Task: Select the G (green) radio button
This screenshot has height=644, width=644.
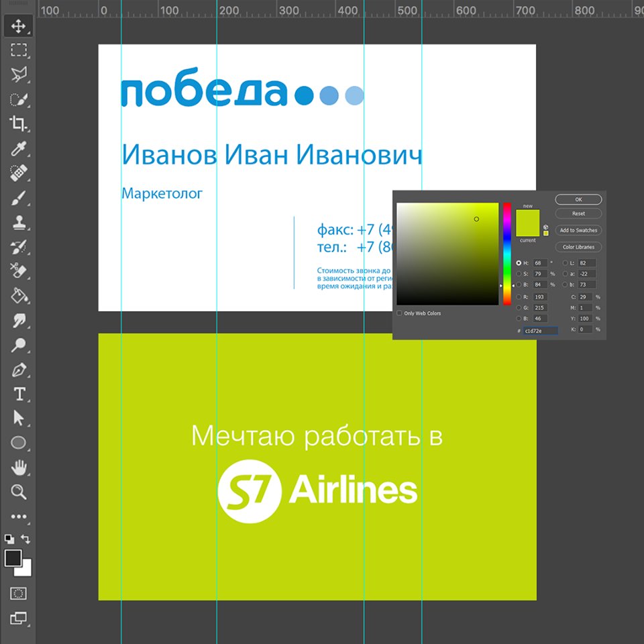Action: pos(519,307)
